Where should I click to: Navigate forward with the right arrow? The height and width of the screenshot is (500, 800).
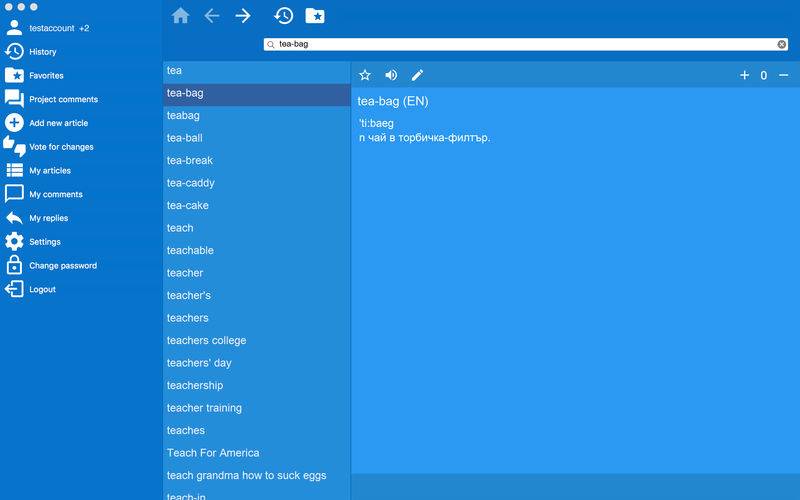click(x=243, y=16)
